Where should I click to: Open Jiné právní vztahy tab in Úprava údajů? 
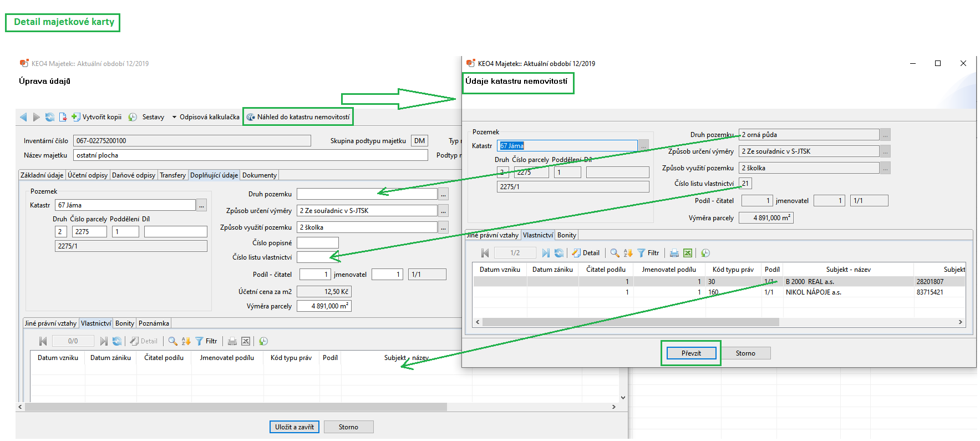point(50,323)
